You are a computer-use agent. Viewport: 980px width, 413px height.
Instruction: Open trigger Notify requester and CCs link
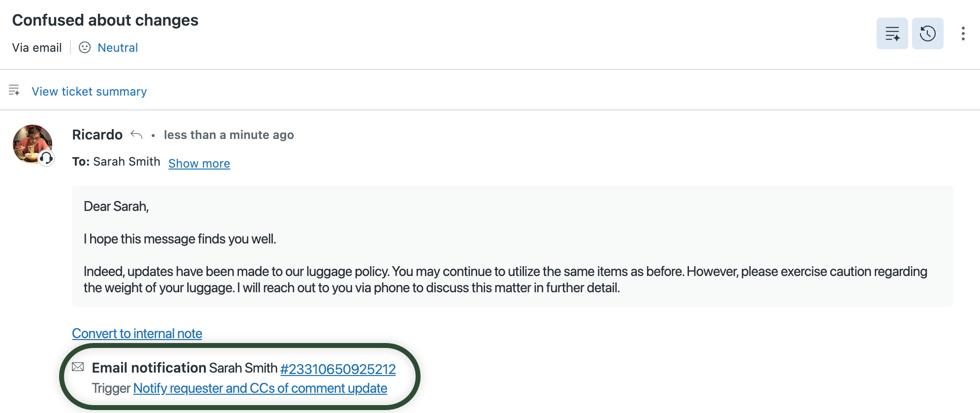pyautogui.click(x=260, y=388)
